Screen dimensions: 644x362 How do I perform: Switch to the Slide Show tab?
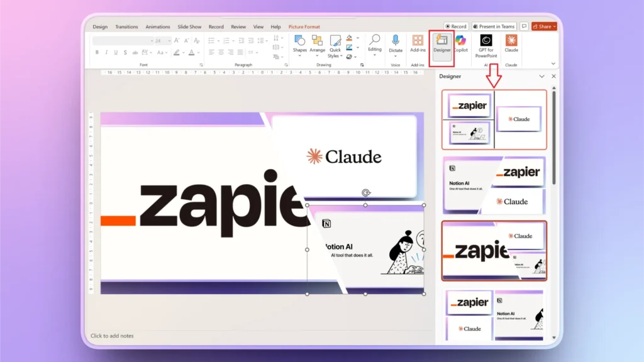[189, 26]
